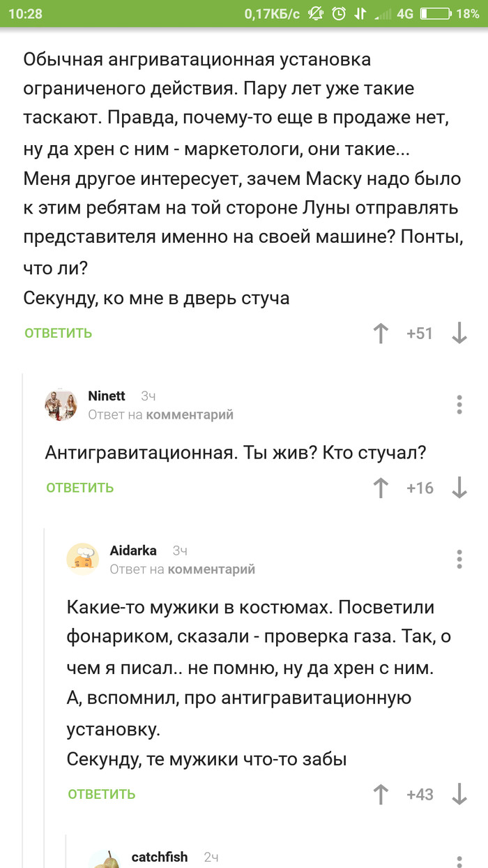Downvote Ninett's comment
488x868 pixels.
459,488
